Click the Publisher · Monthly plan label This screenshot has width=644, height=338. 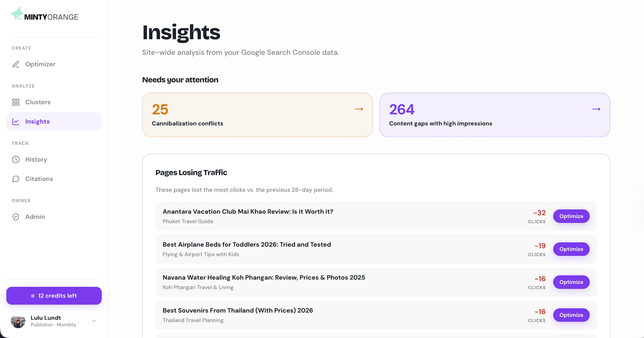[x=53, y=325]
